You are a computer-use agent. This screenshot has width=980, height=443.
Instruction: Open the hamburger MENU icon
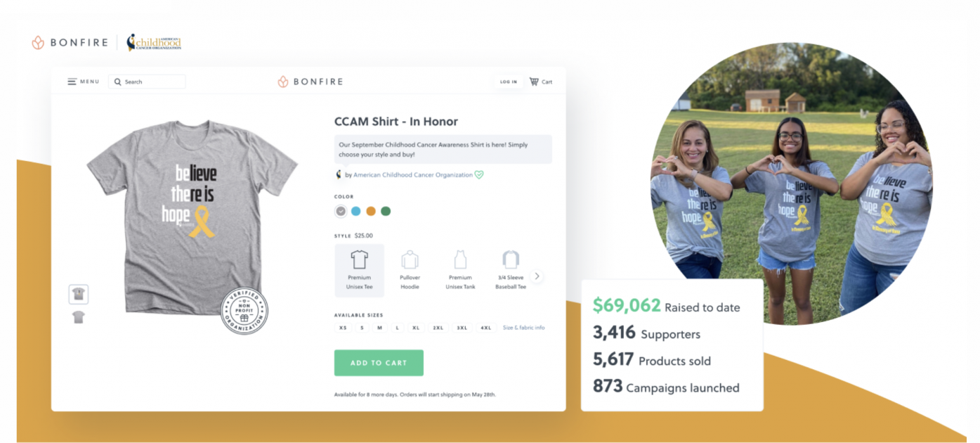click(72, 82)
